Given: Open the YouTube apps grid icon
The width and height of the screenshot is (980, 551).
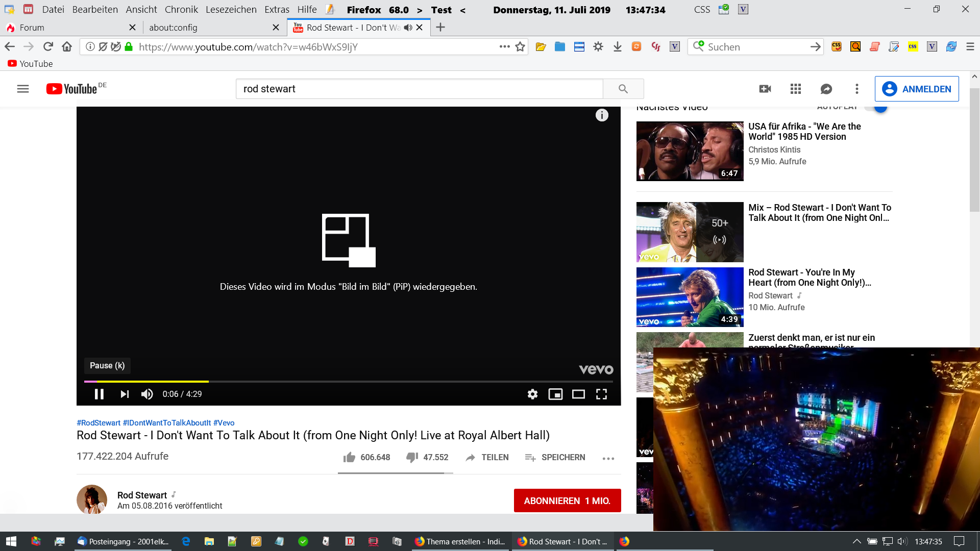Looking at the screenshot, I should [x=795, y=89].
